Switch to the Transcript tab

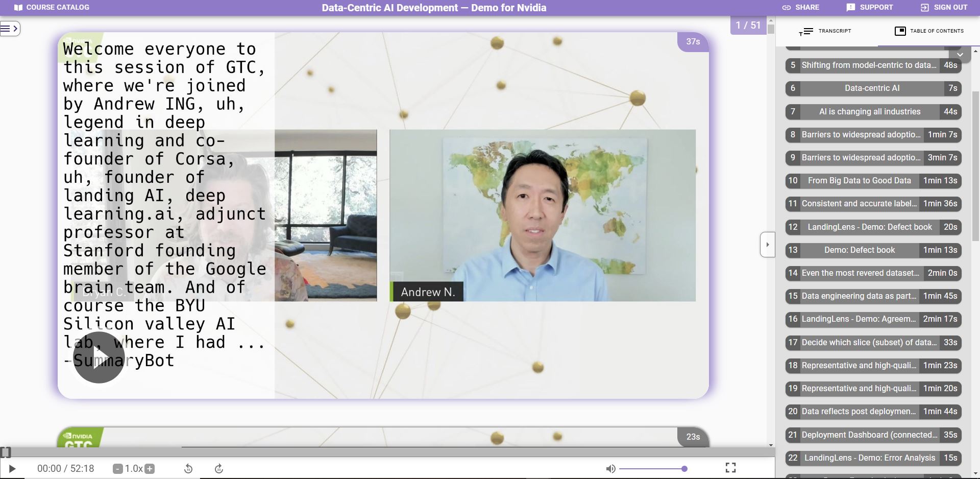tap(833, 31)
